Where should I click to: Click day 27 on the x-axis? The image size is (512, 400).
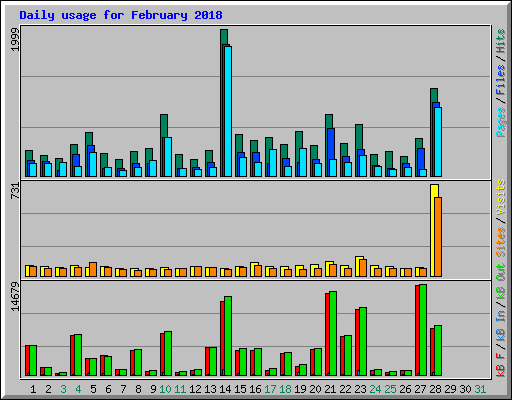click(x=420, y=389)
